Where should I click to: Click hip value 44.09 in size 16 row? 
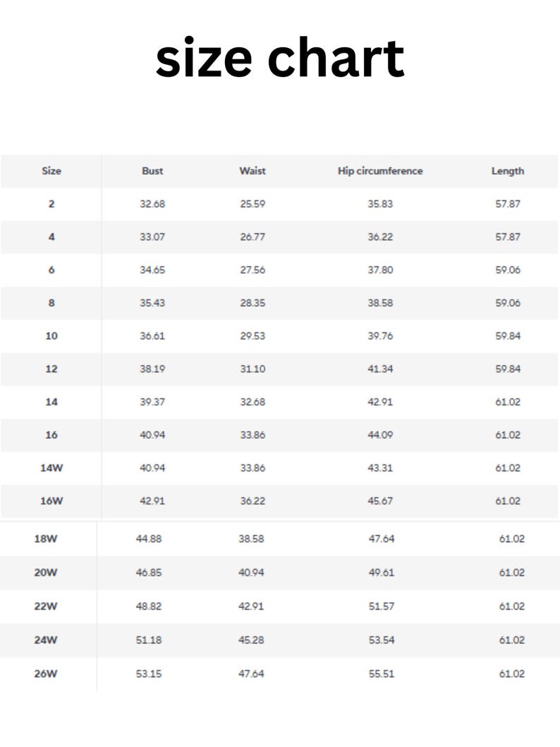click(x=380, y=435)
